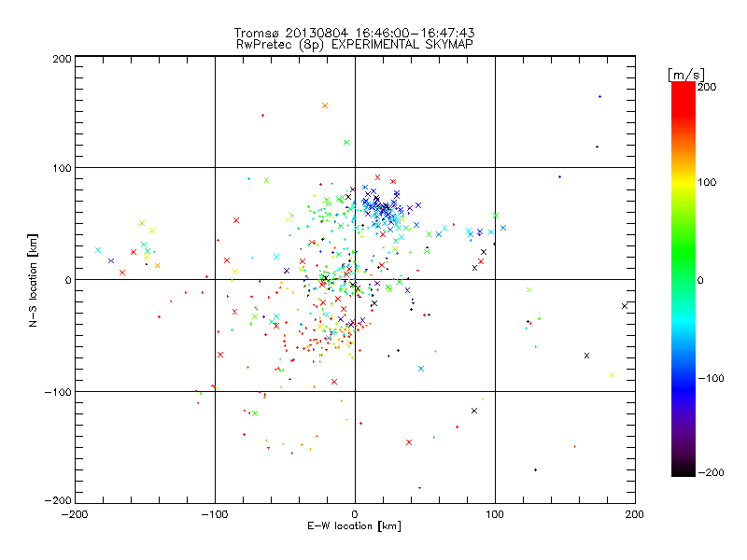Click the title line 'Tromsø 20130804 16:46:00-16:47:43'

pos(354,33)
